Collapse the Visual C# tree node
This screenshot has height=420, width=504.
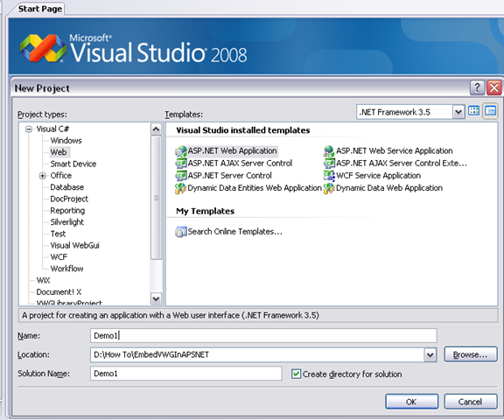click(x=29, y=129)
